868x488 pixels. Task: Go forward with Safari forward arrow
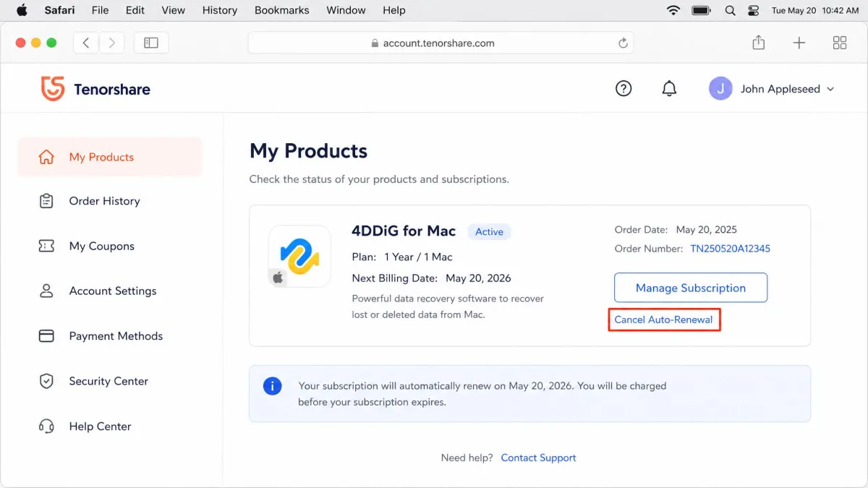click(x=111, y=43)
